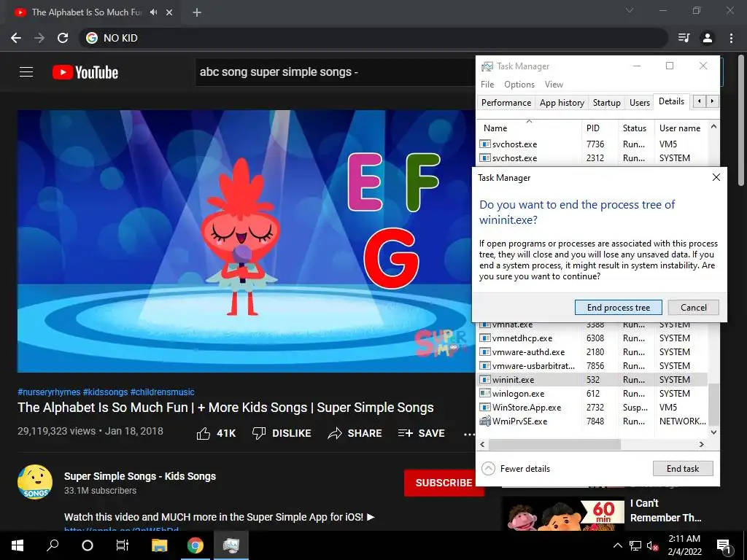Select the Details tab
747x560 pixels.
[x=671, y=101]
